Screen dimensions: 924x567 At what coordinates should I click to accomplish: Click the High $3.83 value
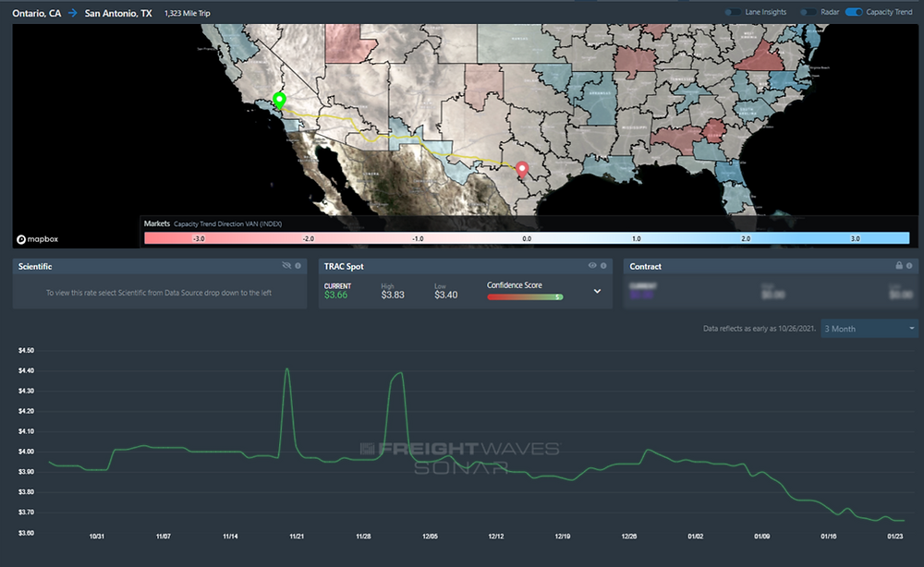click(393, 295)
